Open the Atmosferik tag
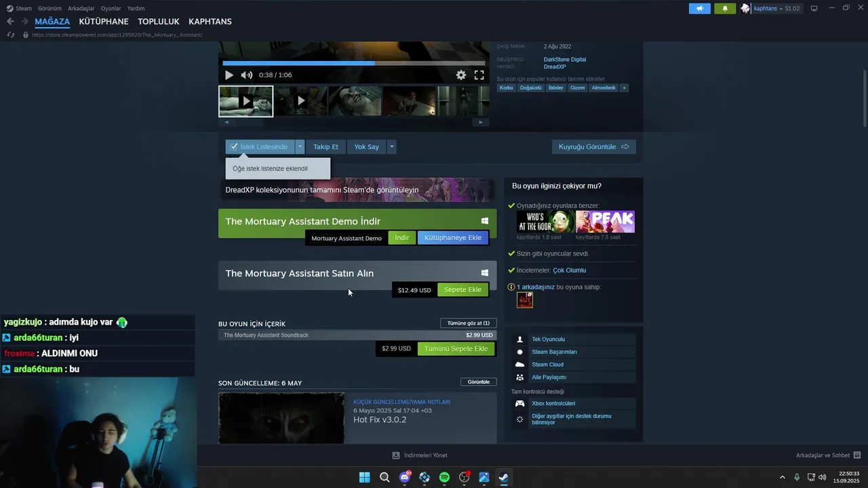Image resolution: width=868 pixels, height=488 pixels. tap(604, 88)
